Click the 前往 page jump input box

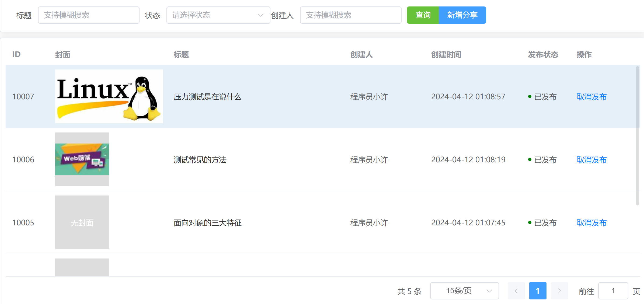pos(613,291)
